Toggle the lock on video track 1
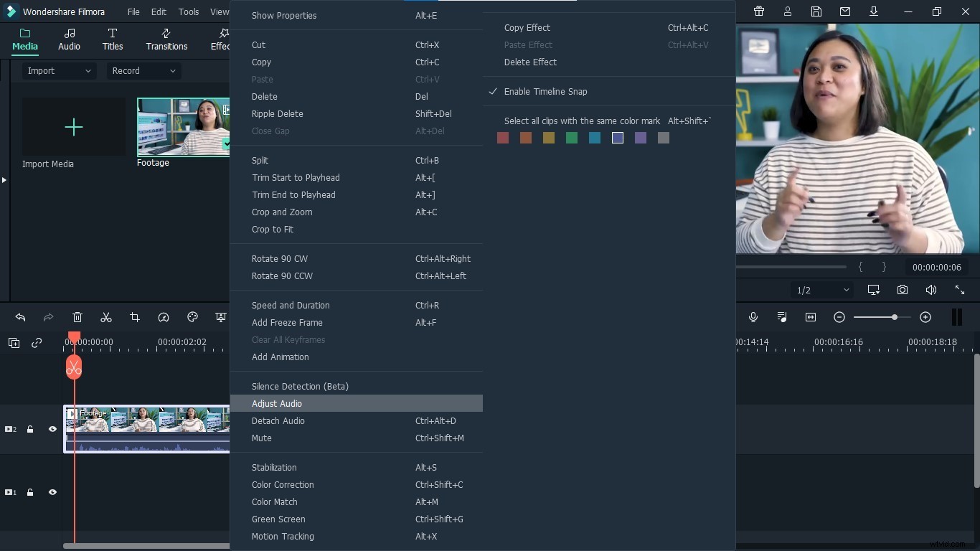Image resolution: width=980 pixels, height=551 pixels. (x=30, y=492)
